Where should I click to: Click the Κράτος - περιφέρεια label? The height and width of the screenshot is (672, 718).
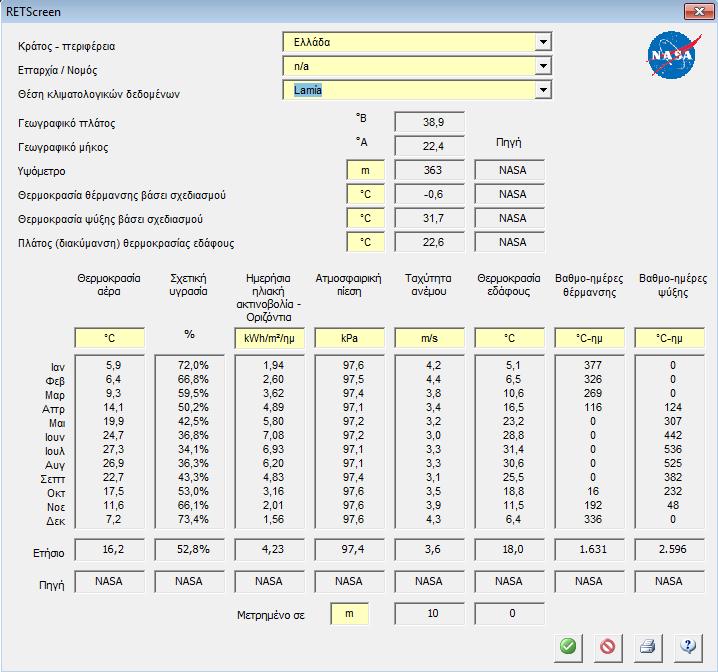tap(66, 46)
